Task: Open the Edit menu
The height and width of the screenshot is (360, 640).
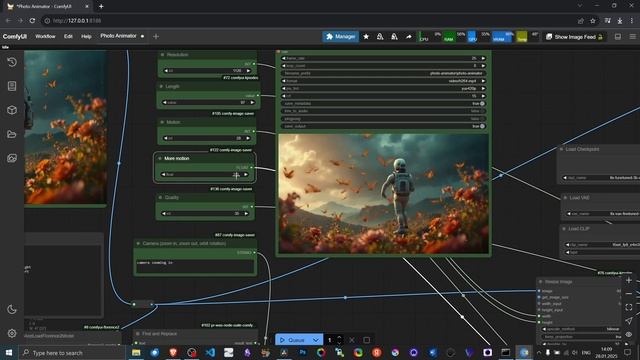Action: [x=68, y=36]
